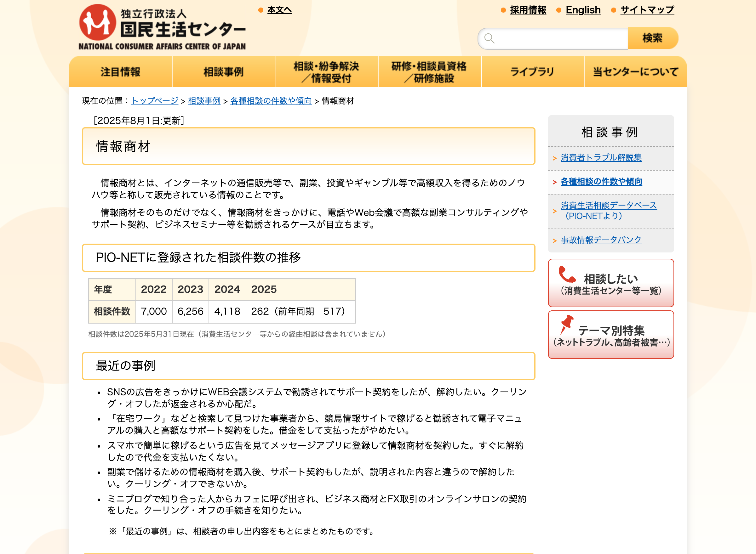Open the ライブラリ navigation menu
756x554 pixels.
tap(533, 72)
